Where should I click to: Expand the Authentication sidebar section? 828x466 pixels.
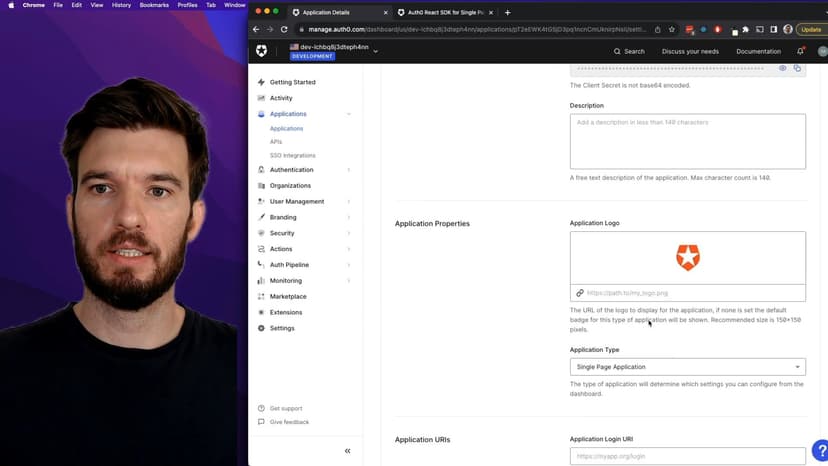tap(291, 170)
